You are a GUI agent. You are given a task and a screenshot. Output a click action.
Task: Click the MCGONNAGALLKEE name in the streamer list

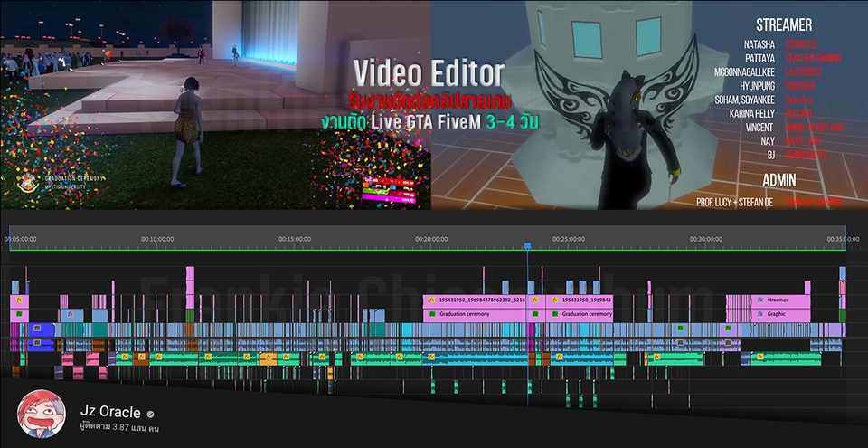[x=745, y=72]
